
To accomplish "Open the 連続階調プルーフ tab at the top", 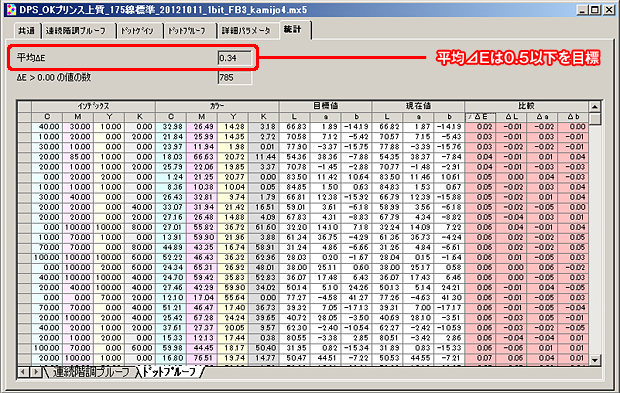I will click(x=77, y=30).
